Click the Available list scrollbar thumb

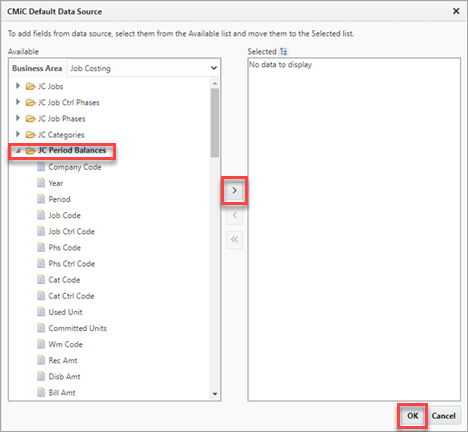coord(215,123)
